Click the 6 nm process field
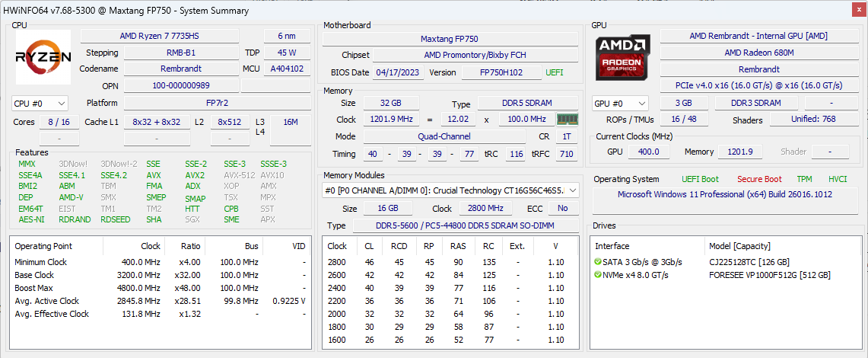The image size is (868, 358). tap(287, 36)
